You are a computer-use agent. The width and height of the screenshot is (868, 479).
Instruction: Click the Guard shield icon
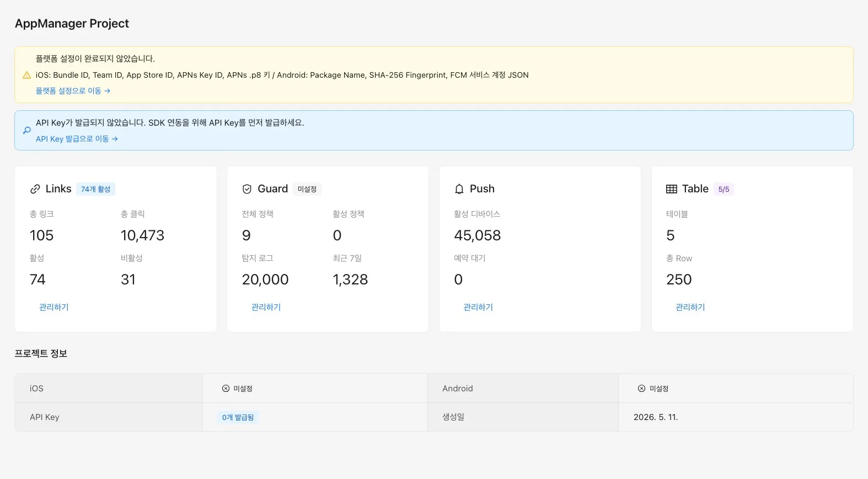[x=247, y=189]
